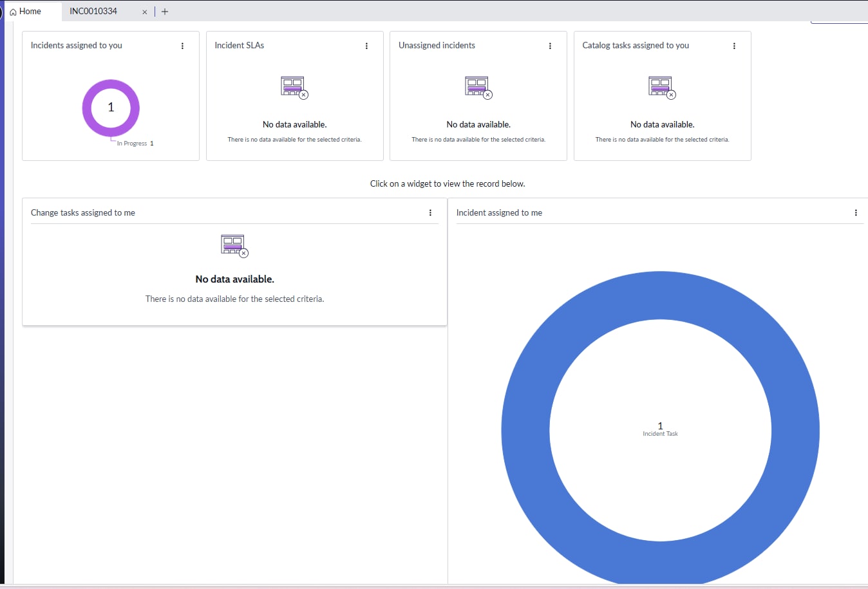Screen dimensions: 868x589
Task: Click No data available in Incident SLAs
Action: pyautogui.click(x=294, y=125)
